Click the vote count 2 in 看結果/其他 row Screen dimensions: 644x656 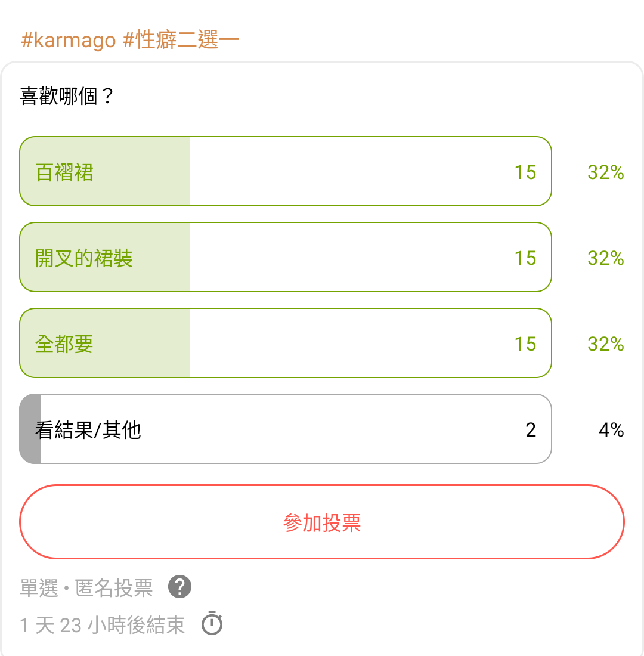coord(531,430)
